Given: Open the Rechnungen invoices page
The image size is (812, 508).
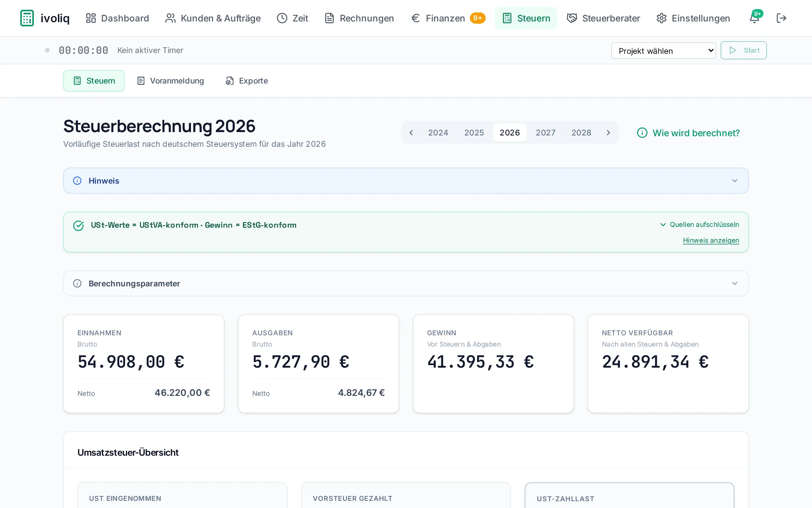Looking at the screenshot, I should click(359, 18).
